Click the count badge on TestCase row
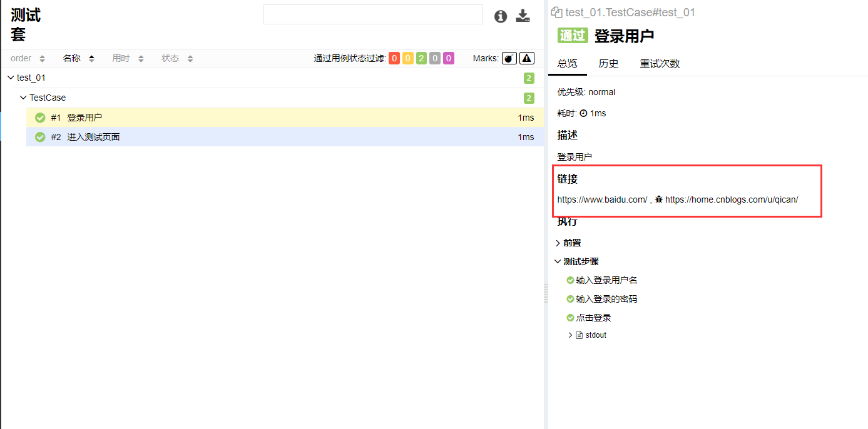The height and width of the screenshot is (429, 868). [529, 98]
